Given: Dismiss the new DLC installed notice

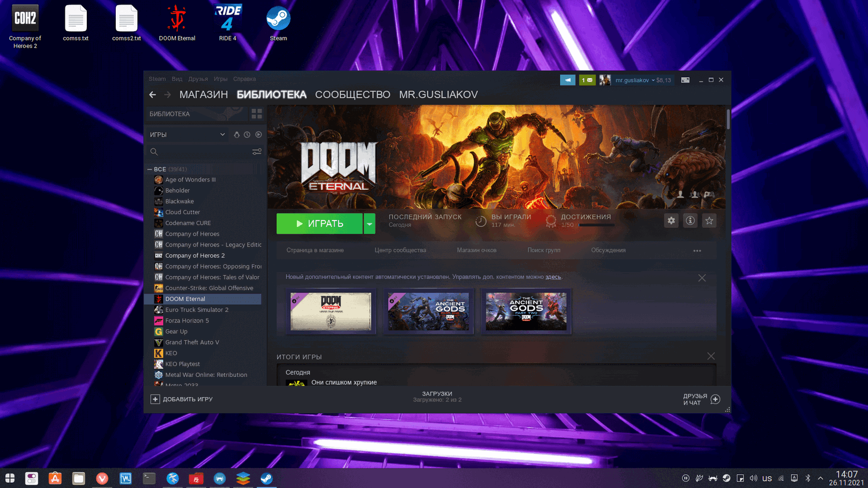Looking at the screenshot, I should tap(702, 278).
